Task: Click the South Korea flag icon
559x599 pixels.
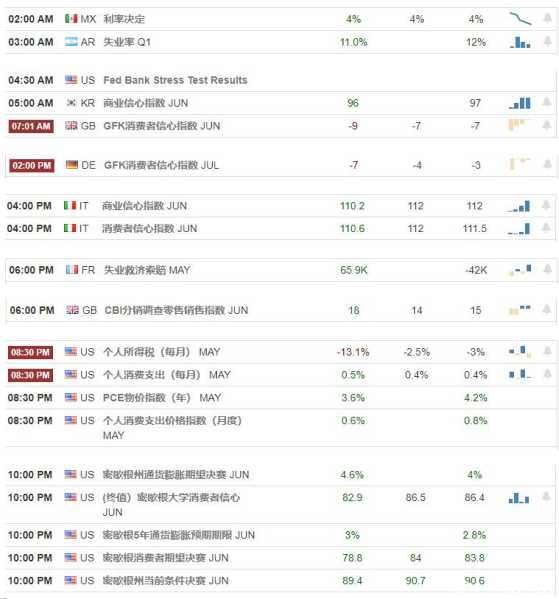Action: pyautogui.click(x=71, y=103)
